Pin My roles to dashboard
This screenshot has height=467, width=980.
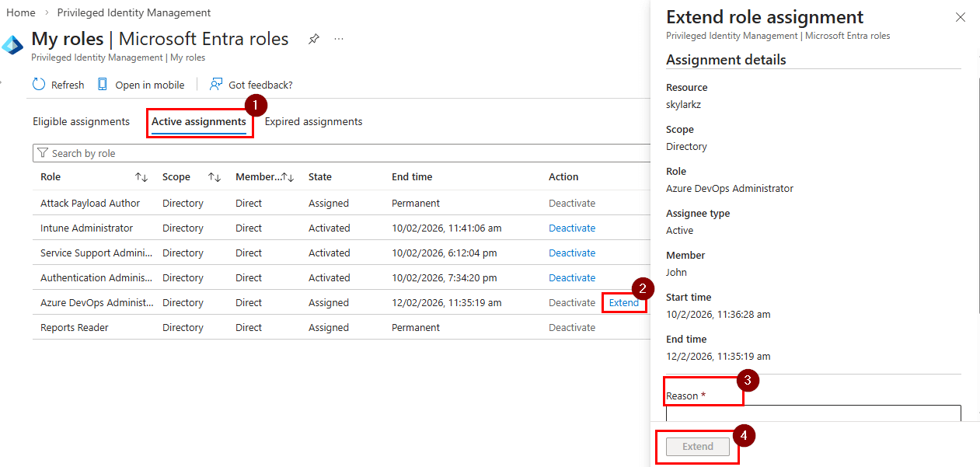313,38
